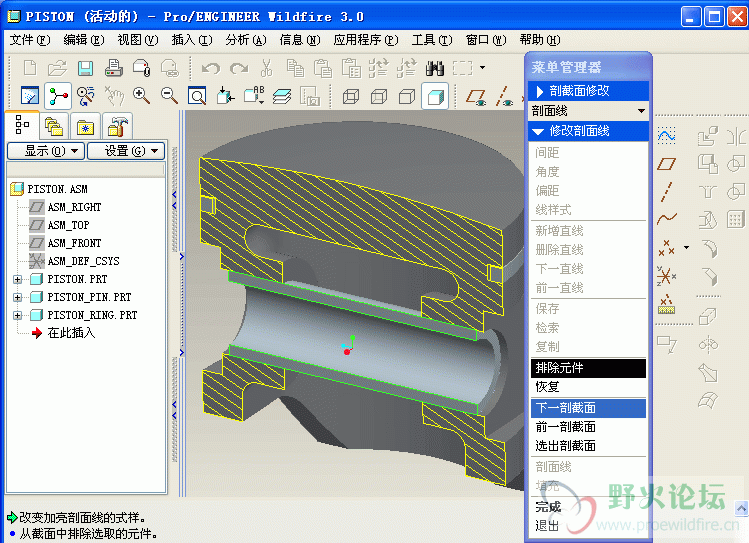
Task: Select ASM_RIGHT in the model tree
Action: pyautogui.click(x=74, y=207)
